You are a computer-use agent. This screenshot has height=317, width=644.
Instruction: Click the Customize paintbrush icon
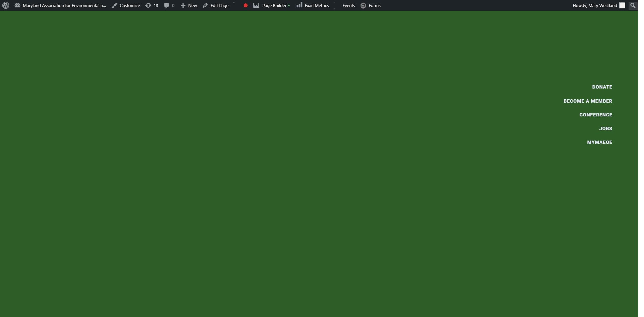[115, 5]
